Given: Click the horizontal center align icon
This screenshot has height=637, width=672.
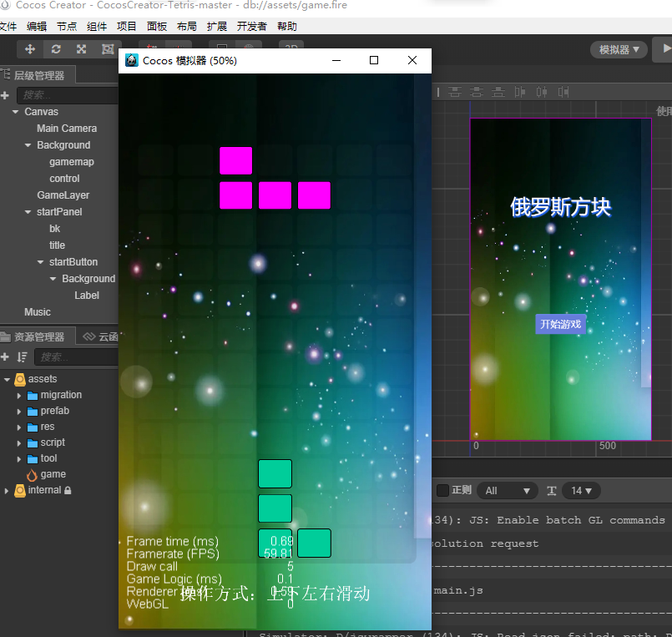Looking at the screenshot, I should [542, 92].
